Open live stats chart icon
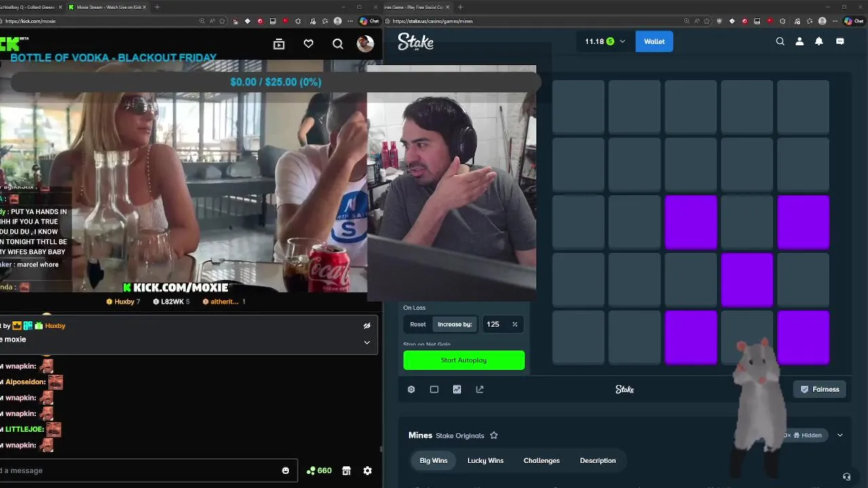This screenshot has height=488, width=868. coord(457,389)
